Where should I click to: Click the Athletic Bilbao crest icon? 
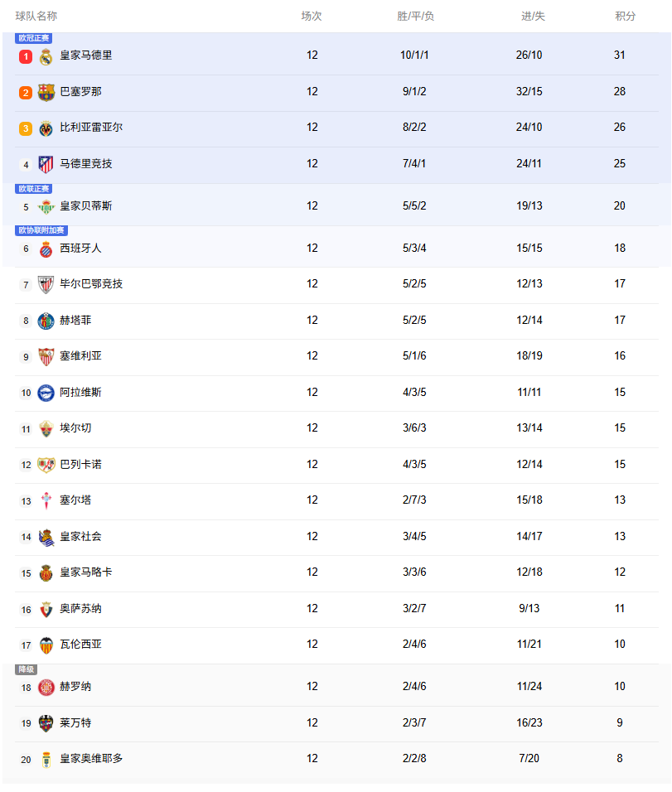(46, 284)
